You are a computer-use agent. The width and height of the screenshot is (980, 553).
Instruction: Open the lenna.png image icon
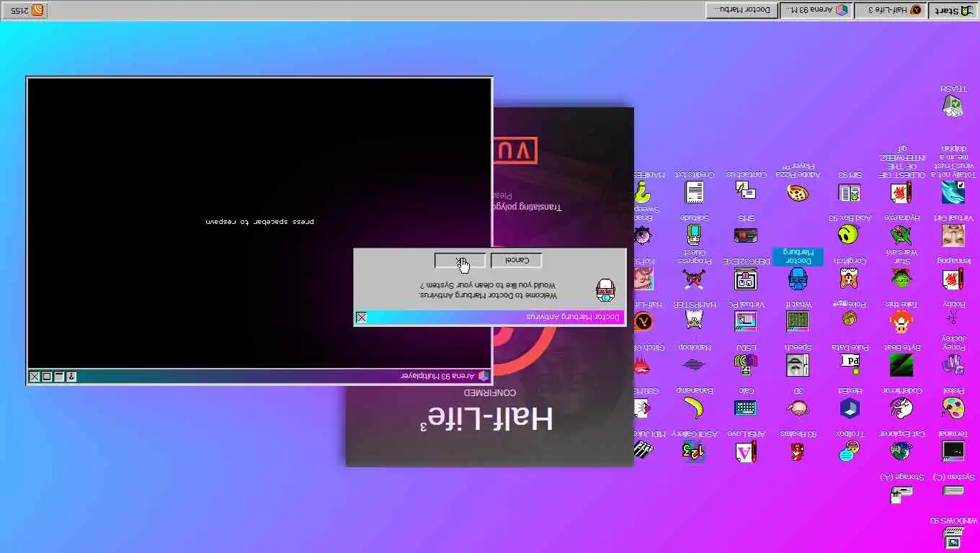pos(953,278)
